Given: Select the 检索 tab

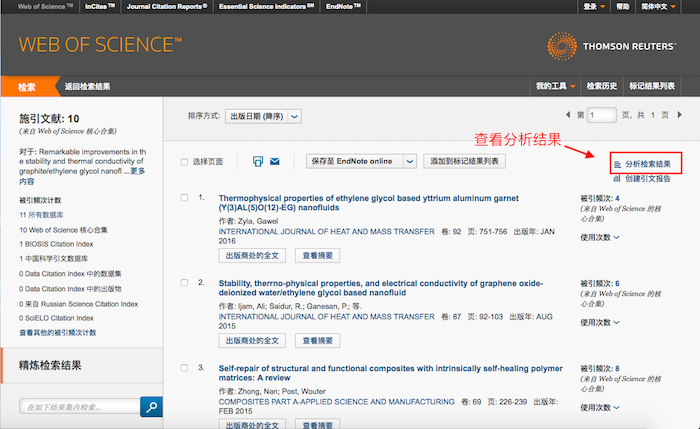Looking at the screenshot, I should point(27,87).
